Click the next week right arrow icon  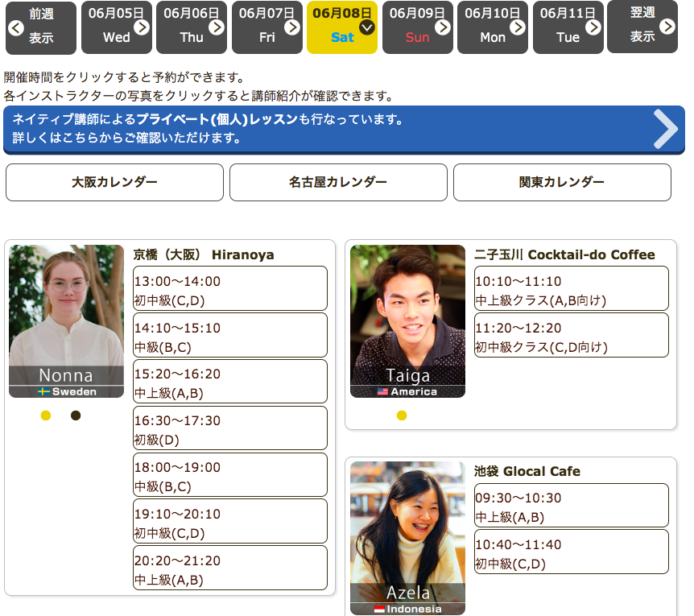pos(667,27)
